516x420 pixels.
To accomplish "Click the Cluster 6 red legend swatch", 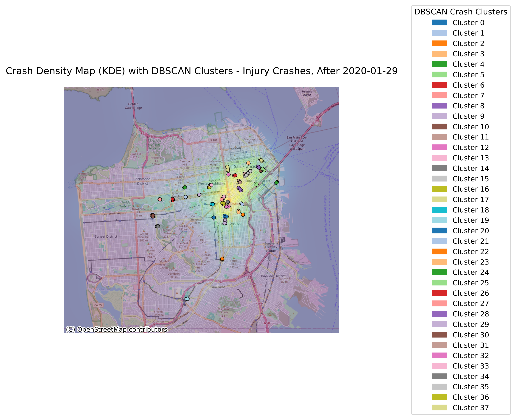I will coord(439,85).
